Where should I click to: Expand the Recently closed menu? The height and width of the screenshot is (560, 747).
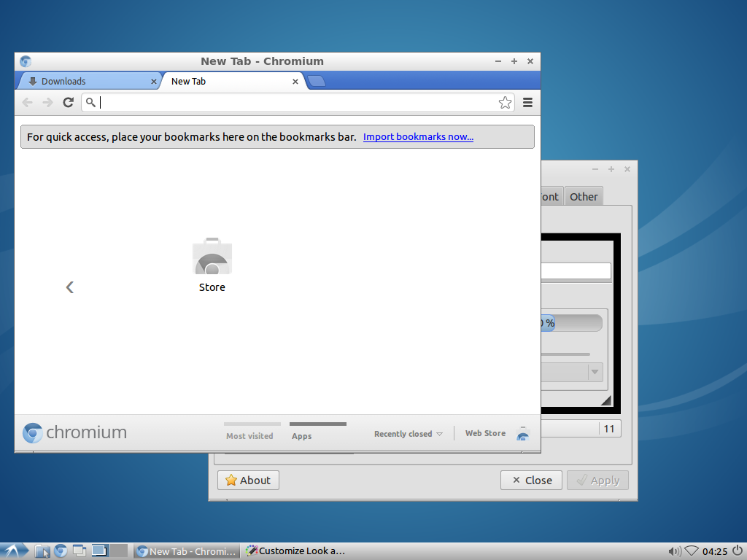point(409,434)
